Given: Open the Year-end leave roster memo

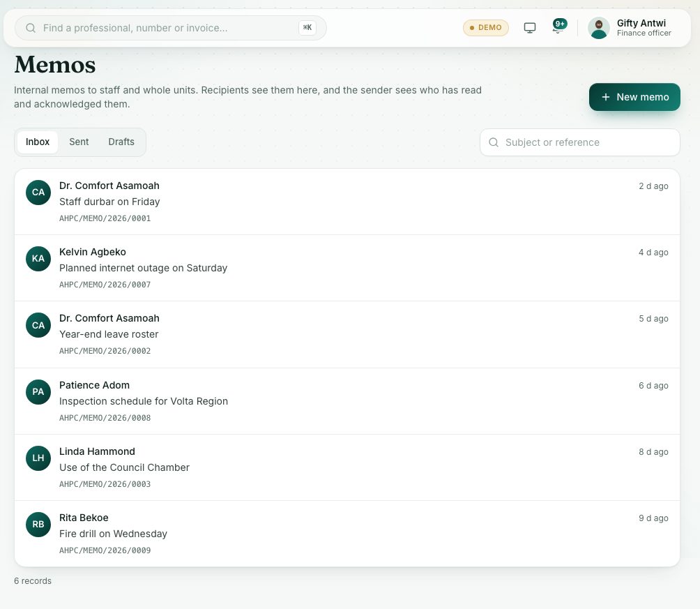Looking at the screenshot, I should point(347,335).
